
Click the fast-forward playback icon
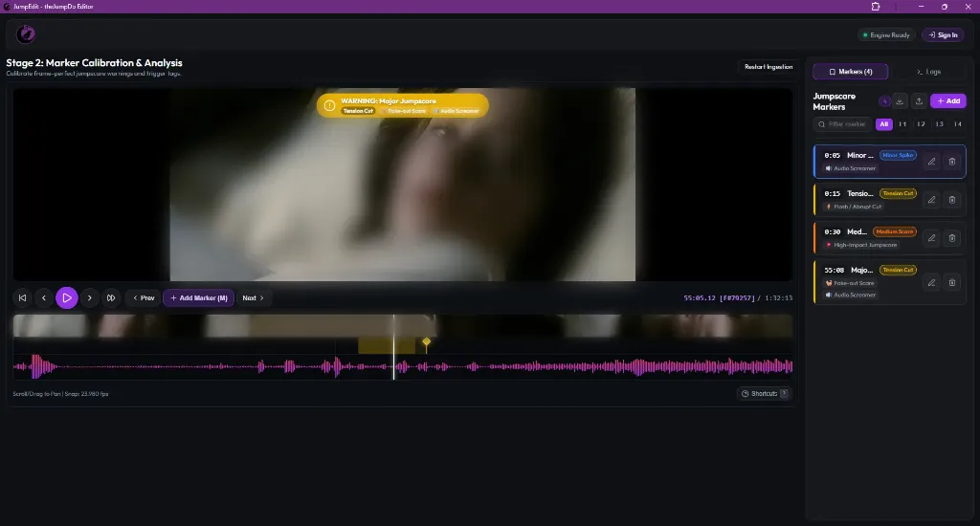(x=111, y=298)
